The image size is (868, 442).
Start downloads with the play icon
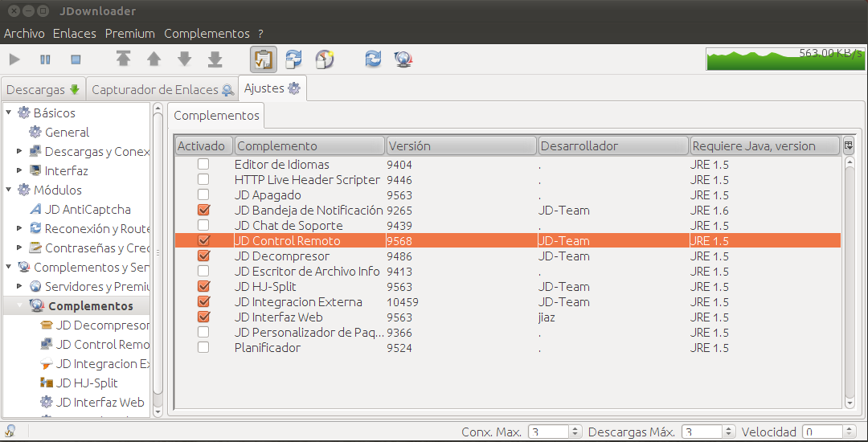(x=15, y=59)
